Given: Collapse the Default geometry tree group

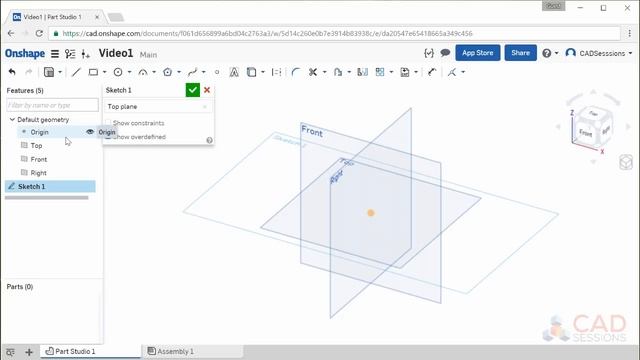Looking at the screenshot, I should (12, 120).
